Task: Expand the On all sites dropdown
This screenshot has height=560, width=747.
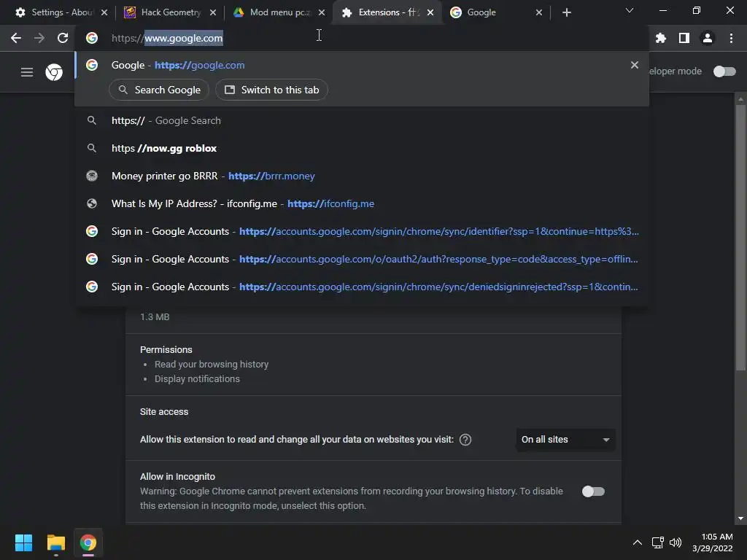Action: point(565,440)
